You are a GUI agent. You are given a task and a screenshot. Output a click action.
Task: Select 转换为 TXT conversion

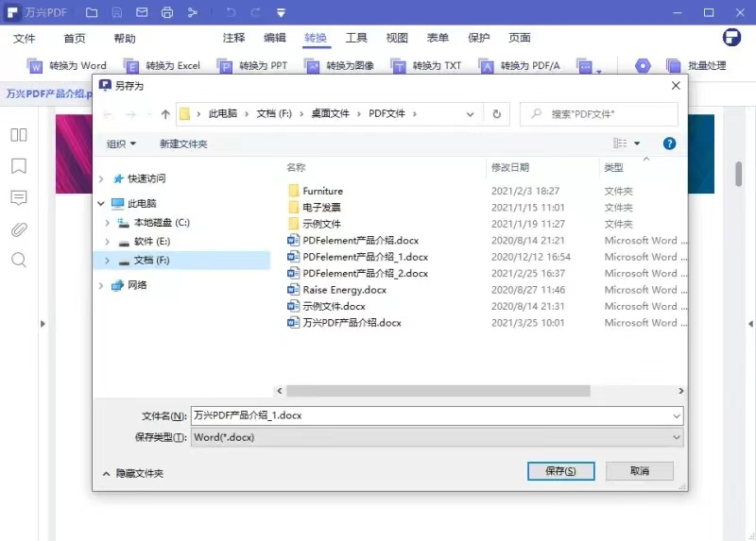click(426, 65)
